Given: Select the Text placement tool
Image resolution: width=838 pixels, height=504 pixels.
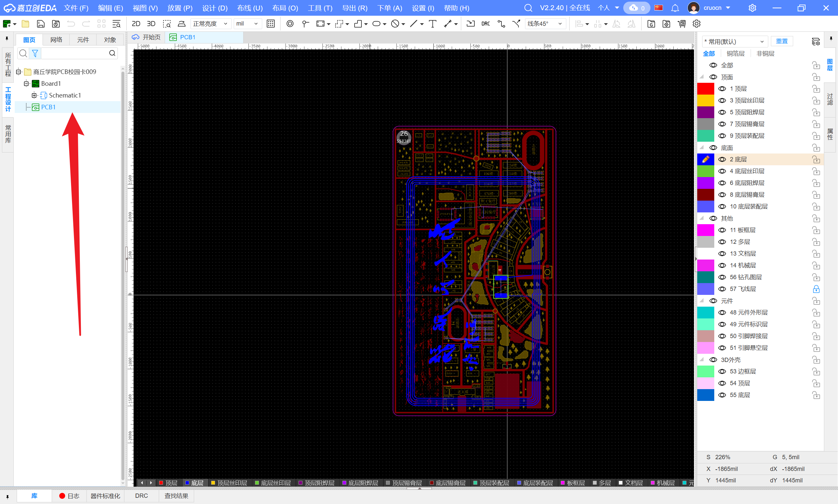Looking at the screenshot, I should (x=432, y=24).
